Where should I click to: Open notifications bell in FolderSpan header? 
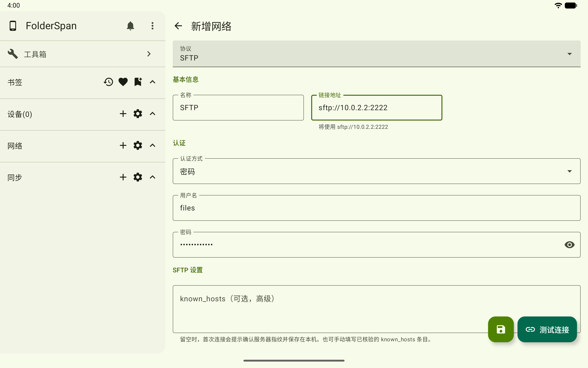point(130,26)
